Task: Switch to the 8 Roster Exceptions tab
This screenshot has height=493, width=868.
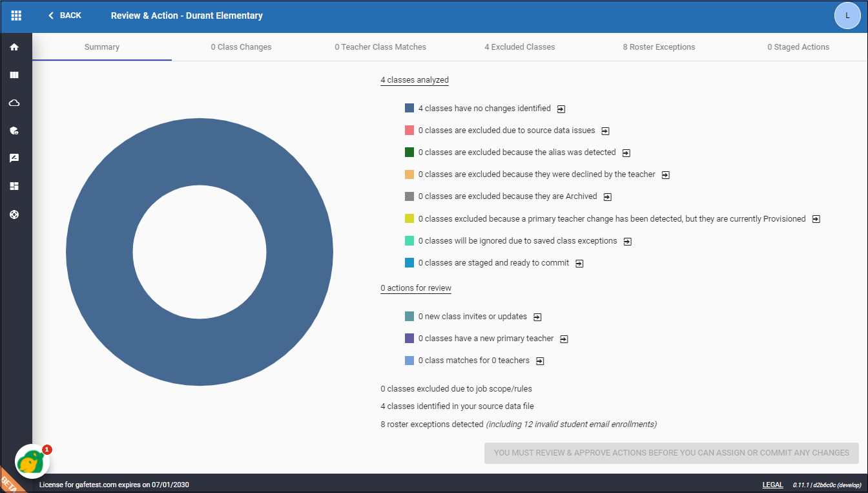Action: point(659,47)
